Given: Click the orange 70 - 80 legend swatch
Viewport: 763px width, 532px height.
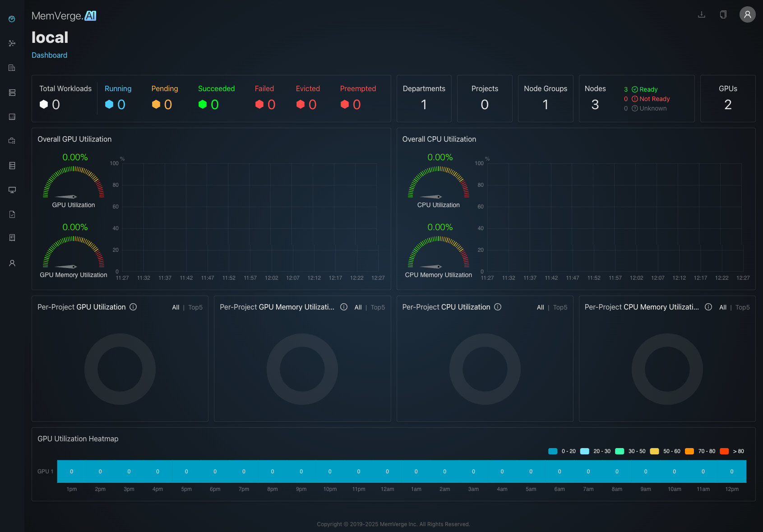Looking at the screenshot, I should pos(689,451).
